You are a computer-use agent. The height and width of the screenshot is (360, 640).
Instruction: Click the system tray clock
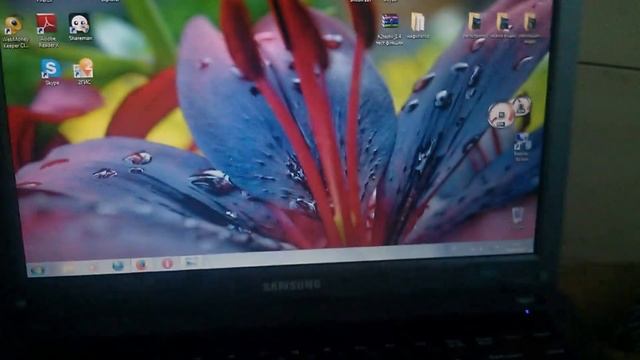tap(517, 247)
